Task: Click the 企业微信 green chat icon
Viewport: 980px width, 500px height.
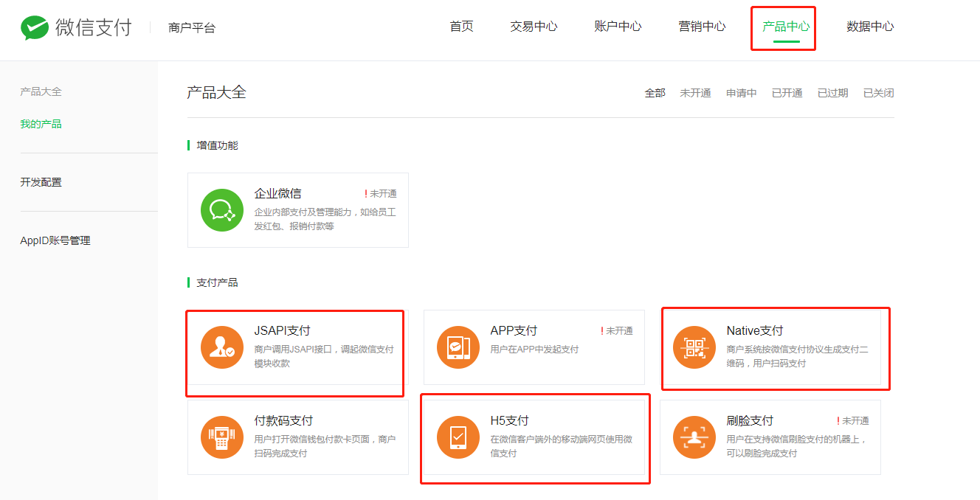Action: 222,210
